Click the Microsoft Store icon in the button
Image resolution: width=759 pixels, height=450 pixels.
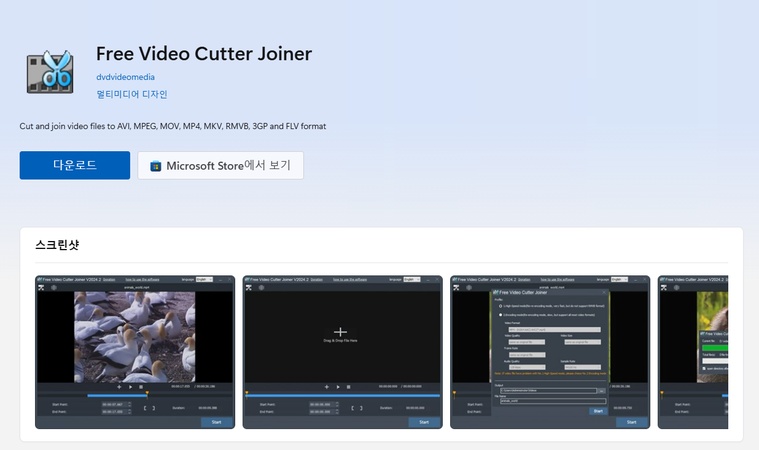[x=155, y=166]
